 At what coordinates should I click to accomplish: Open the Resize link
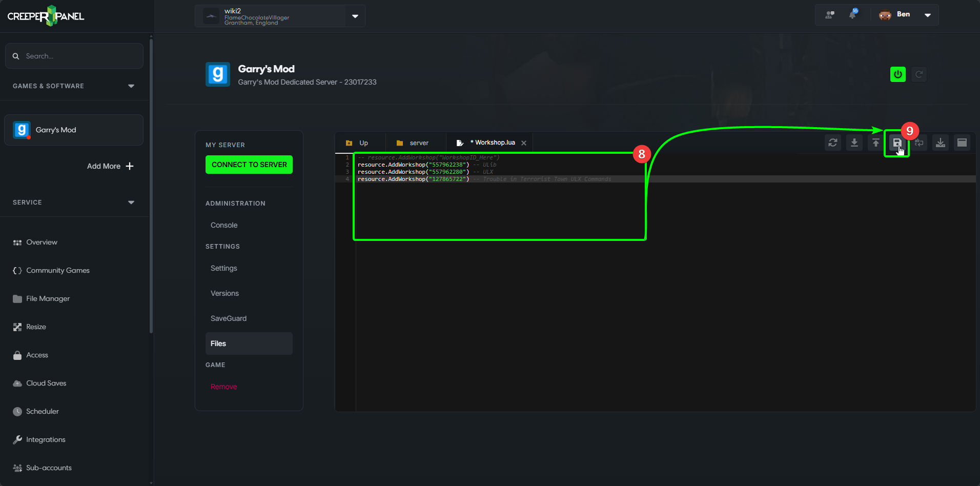point(36,327)
